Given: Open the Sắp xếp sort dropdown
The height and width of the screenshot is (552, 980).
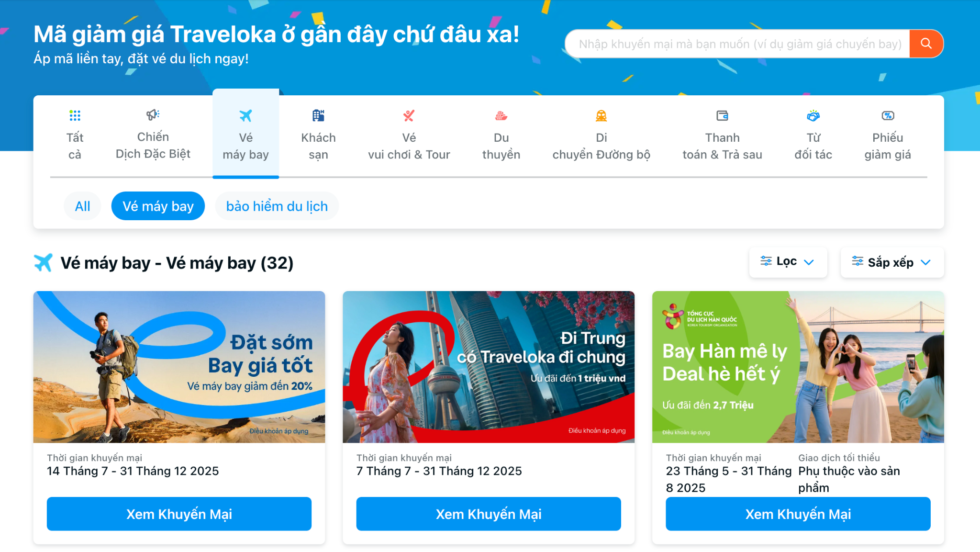Looking at the screenshot, I should point(892,262).
